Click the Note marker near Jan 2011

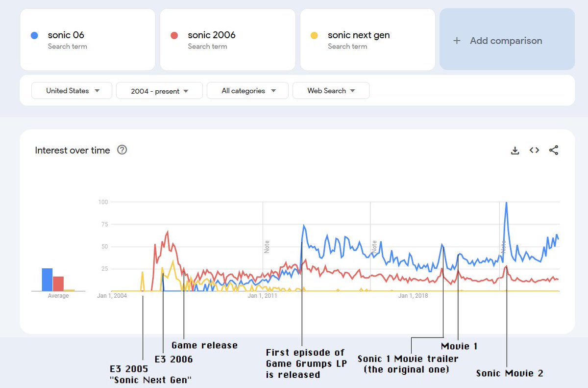tap(267, 246)
